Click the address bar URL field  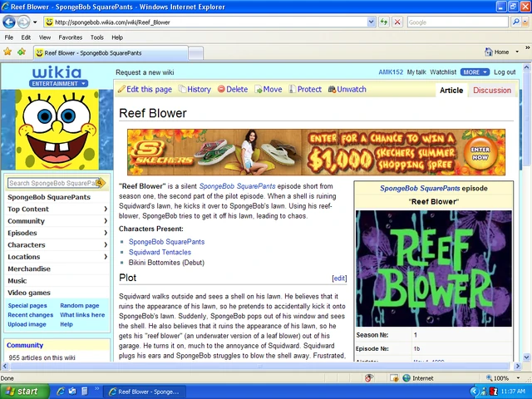click(x=209, y=22)
